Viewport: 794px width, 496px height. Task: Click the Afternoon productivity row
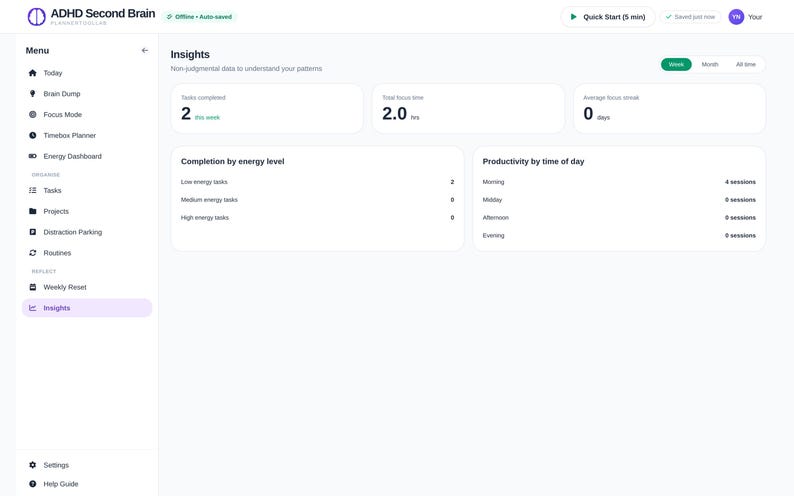[619, 218]
